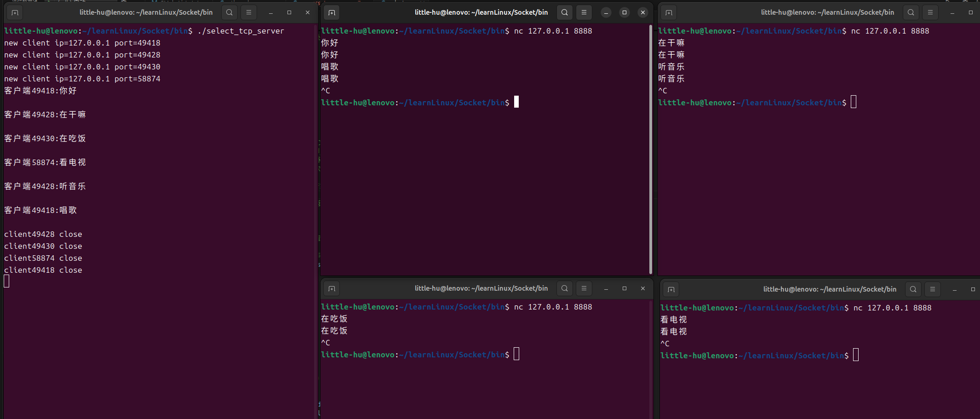Click the line 'client58874 close'
Image resolution: width=980 pixels, height=419 pixels.
point(43,258)
